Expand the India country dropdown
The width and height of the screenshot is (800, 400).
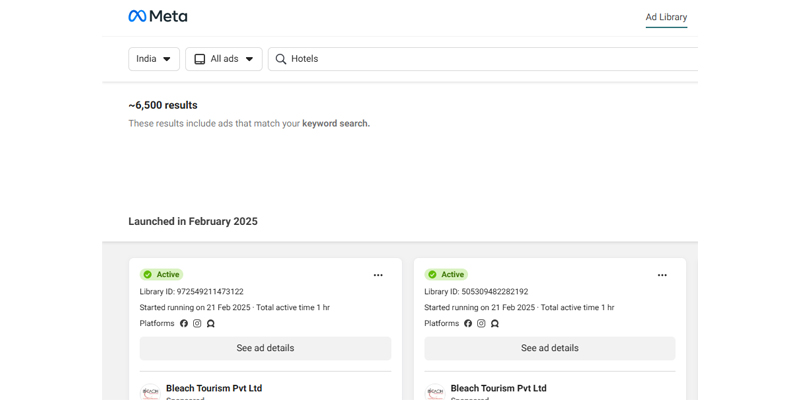[154, 59]
